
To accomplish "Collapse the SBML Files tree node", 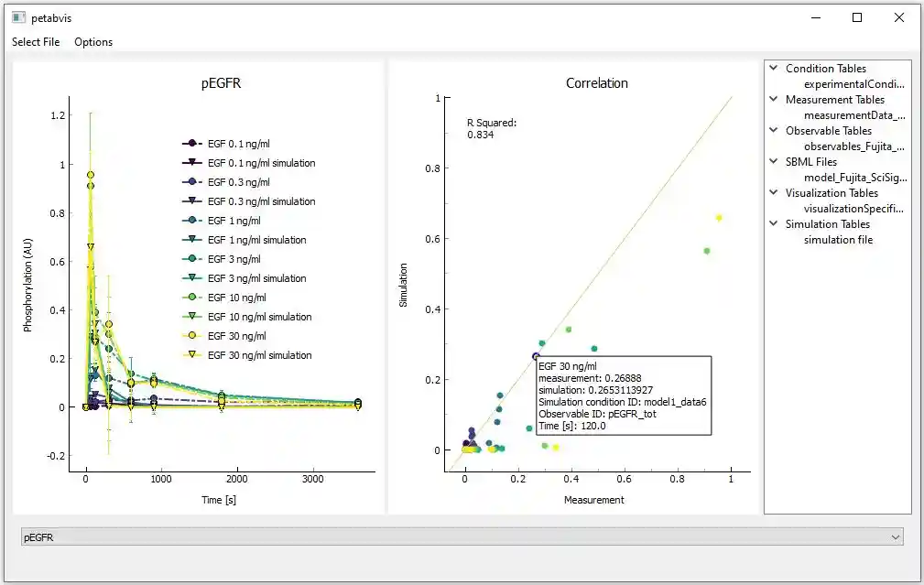I will click(x=774, y=161).
